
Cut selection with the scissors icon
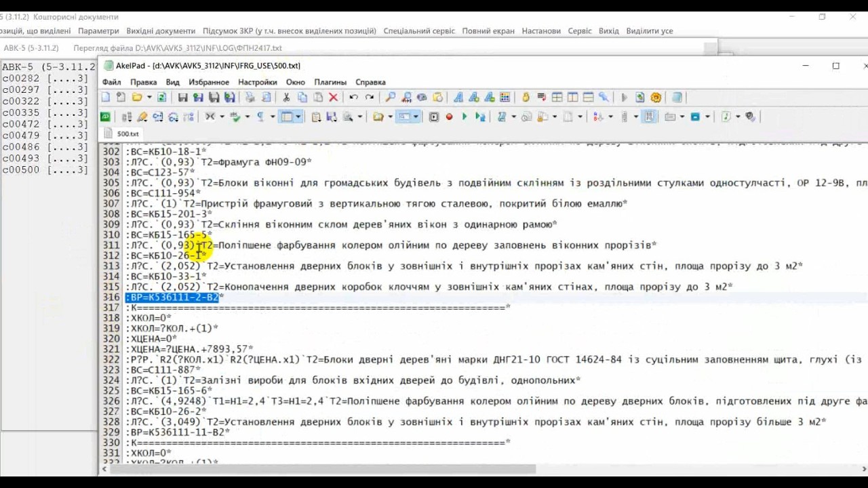click(x=286, y=98)
